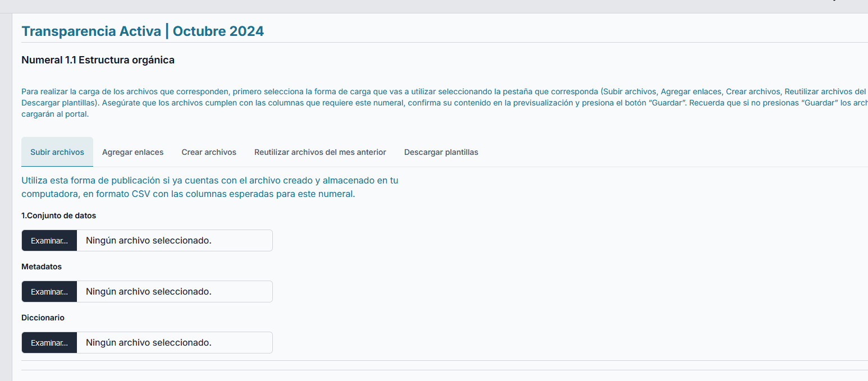Viewport: 868px width, 381px height.
Task: Click Examinar button for Conjunto de datos
Action: (49, 241)
